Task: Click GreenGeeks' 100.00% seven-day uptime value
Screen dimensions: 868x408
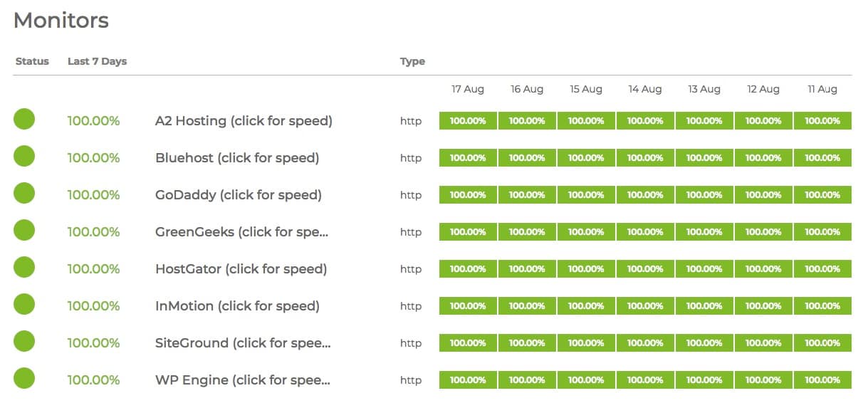Action: coord(93,232)
